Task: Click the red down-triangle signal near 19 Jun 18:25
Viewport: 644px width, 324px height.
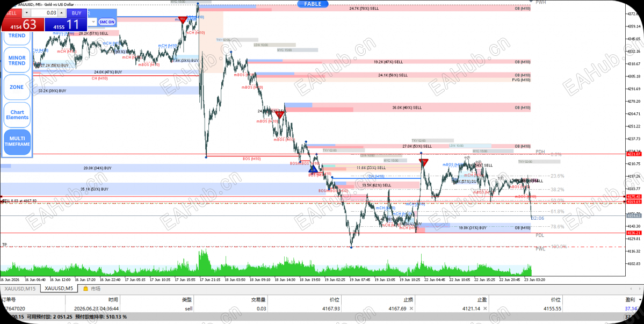Action: point(424,162)
